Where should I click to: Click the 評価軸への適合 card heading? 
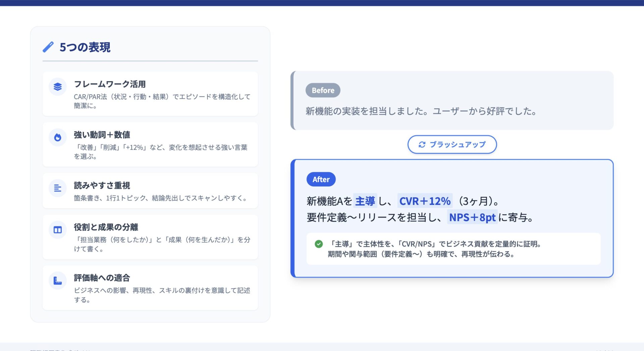click(x=102, y=278)
